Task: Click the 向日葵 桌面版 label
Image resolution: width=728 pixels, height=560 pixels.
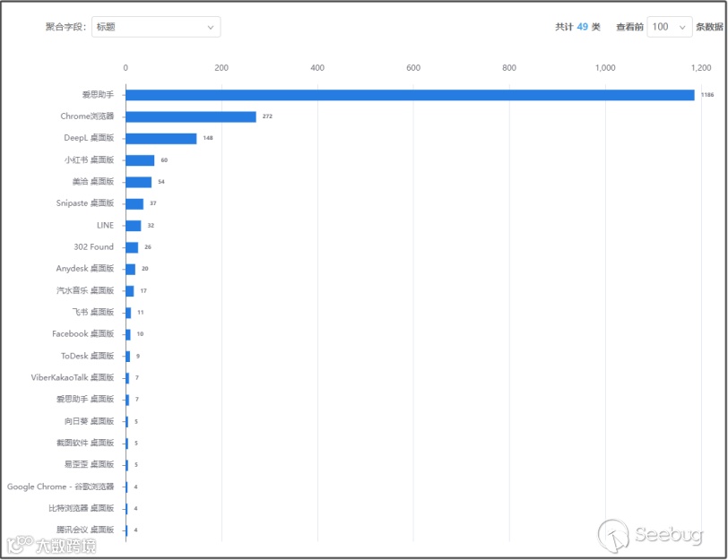Action: coord(89,421)
